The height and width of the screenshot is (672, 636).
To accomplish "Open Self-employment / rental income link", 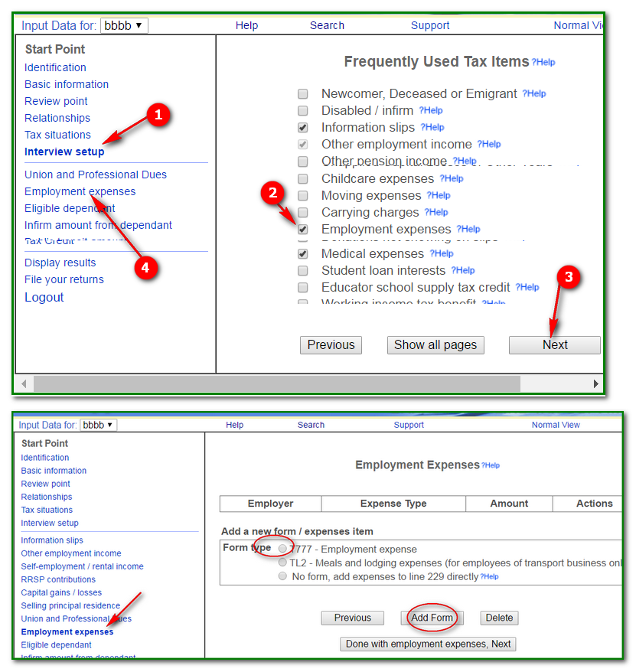I will (x=83, y=566).
